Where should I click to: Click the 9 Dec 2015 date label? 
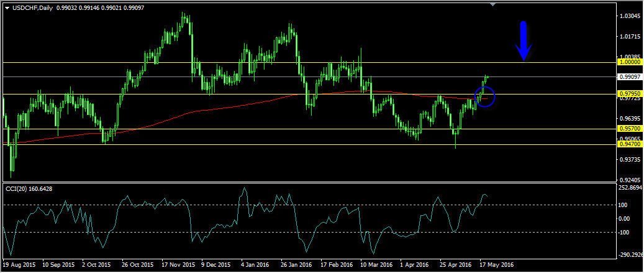217,265
